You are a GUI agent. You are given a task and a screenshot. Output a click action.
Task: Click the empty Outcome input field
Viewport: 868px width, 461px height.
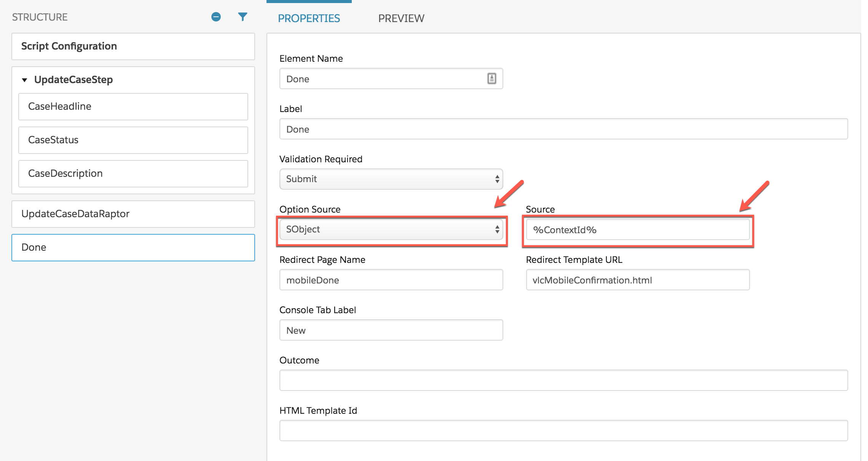[563, 380]
